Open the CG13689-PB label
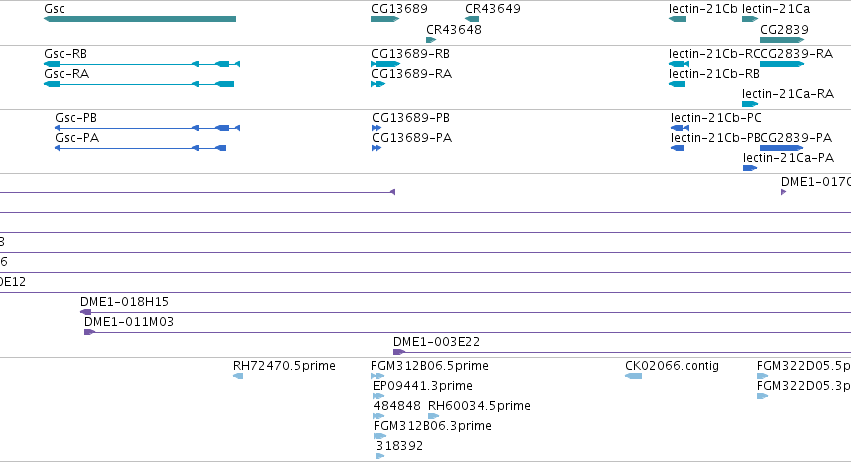Viewport: 851px width, 462px height. [411, 118]
